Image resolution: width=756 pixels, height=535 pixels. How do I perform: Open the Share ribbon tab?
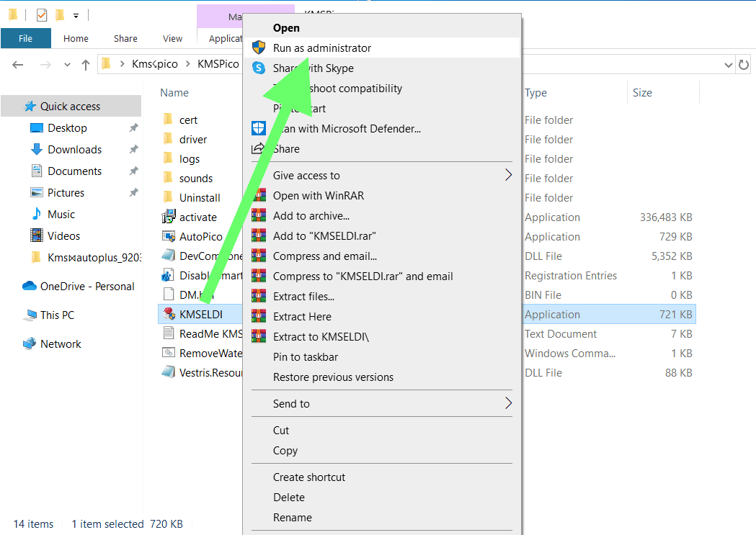[x=125, y=39]
